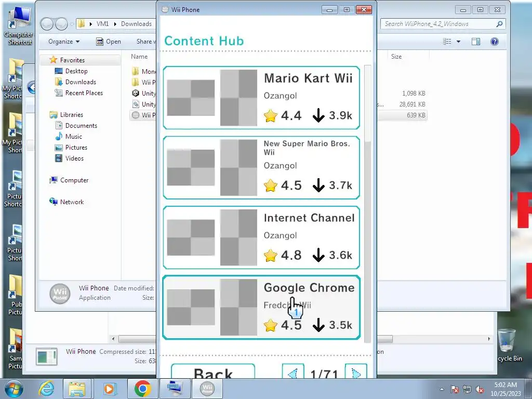Sort by the Size column header

pos(396,56)
